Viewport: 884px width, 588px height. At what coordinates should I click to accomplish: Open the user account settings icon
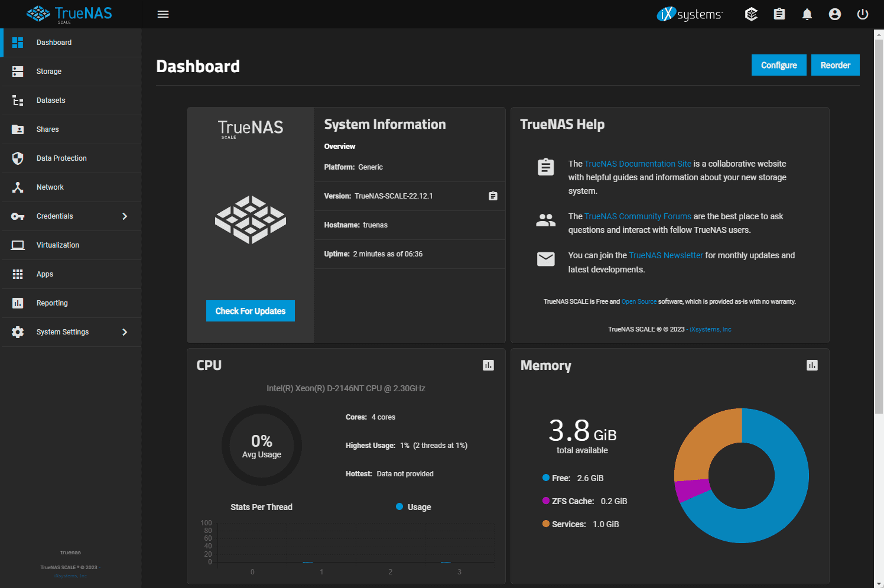835,14
